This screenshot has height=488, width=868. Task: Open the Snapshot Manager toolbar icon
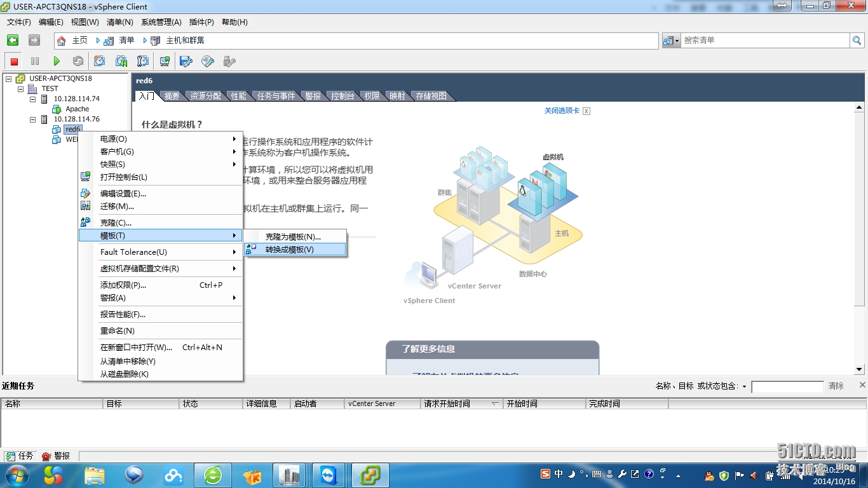point(143,61)
